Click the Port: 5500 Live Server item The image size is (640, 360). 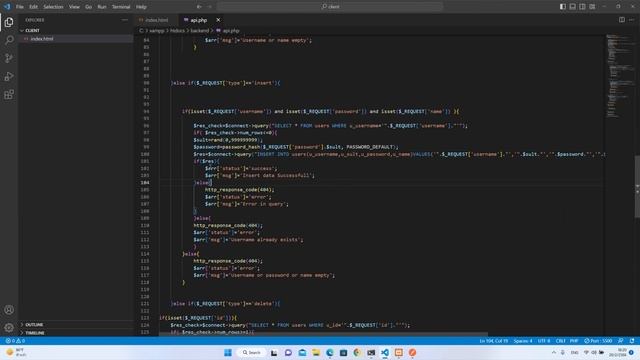click(598, 341)
